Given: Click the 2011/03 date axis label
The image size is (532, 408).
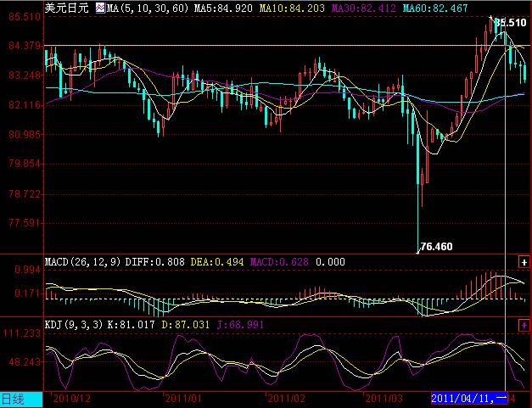Looking at the screenshot, I should pyautogui.click(x=384, y=399).
